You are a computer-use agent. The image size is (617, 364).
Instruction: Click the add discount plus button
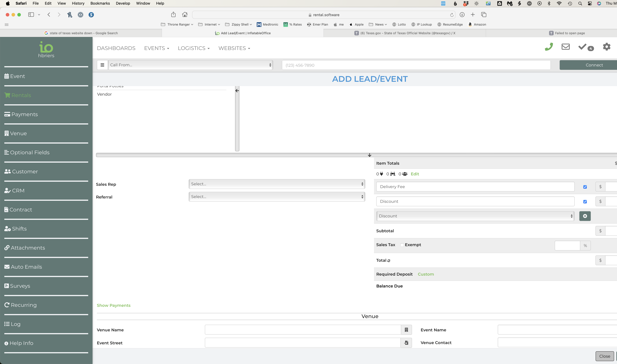click(585, 216)
